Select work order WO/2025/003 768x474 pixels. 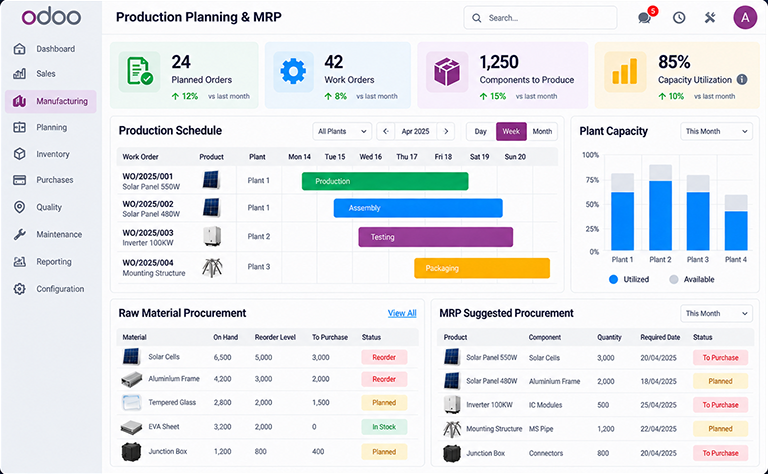click(x=147, y=233)
